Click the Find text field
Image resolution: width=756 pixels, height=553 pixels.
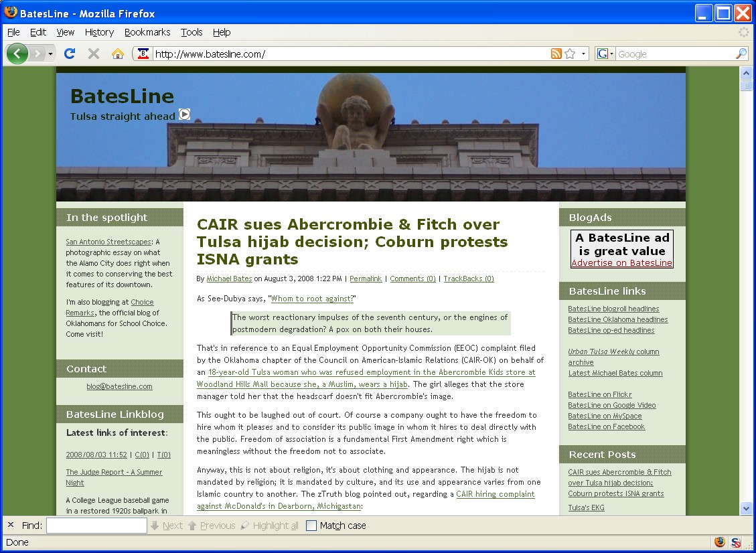(x=96, y=526)
